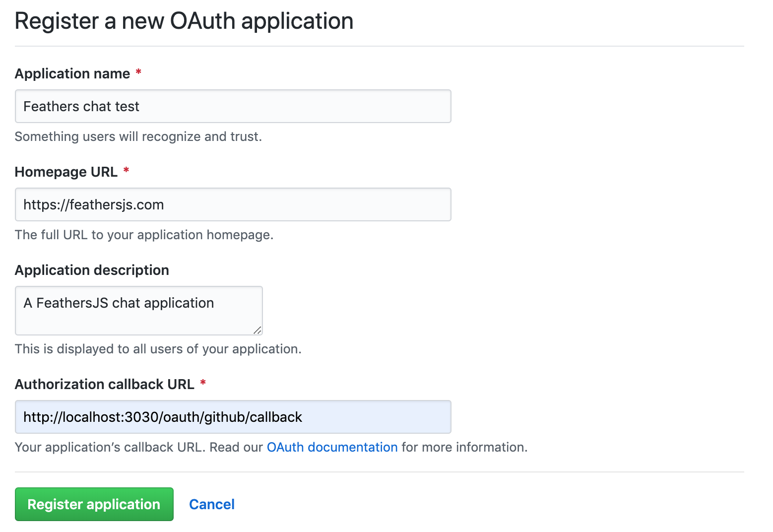Viewport: 773px width, 532px height.
Task: Click the asterisk next to Homepage URL
Action: 126,170
